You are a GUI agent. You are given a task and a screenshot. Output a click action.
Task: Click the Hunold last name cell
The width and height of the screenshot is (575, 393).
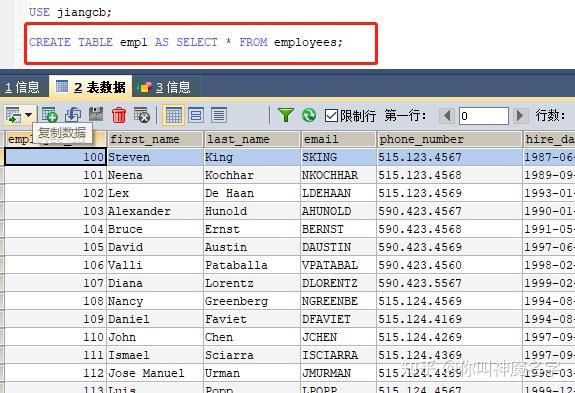[252, 211]
